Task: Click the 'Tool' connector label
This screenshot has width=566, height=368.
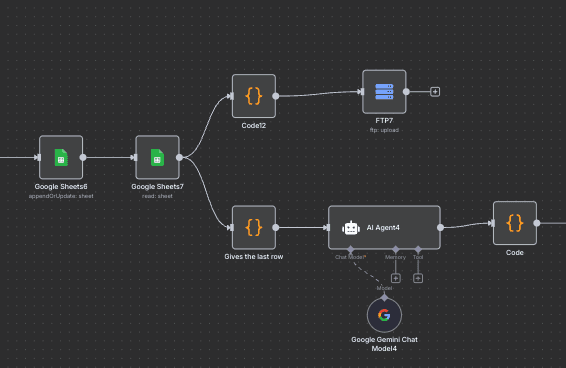Action: (x=418, y=257)
